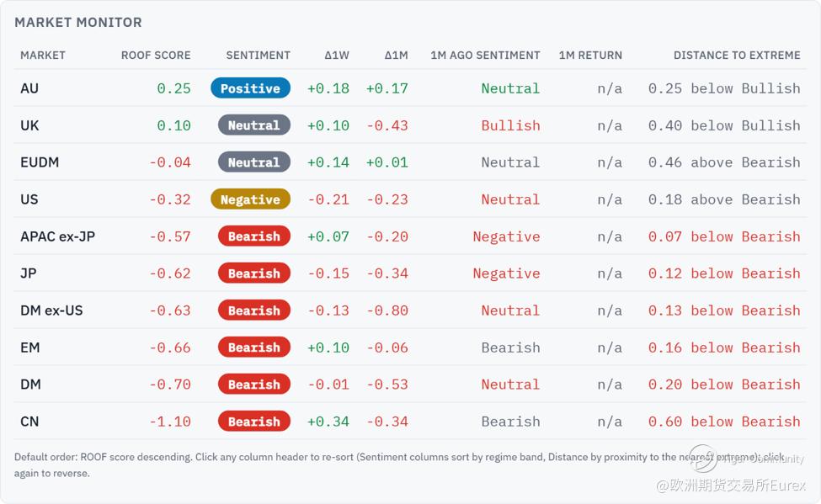This screenshot has width=821, height=504.
Task: Sort by DISTANCE TO EXTREME header
Action: click(737, 56)
